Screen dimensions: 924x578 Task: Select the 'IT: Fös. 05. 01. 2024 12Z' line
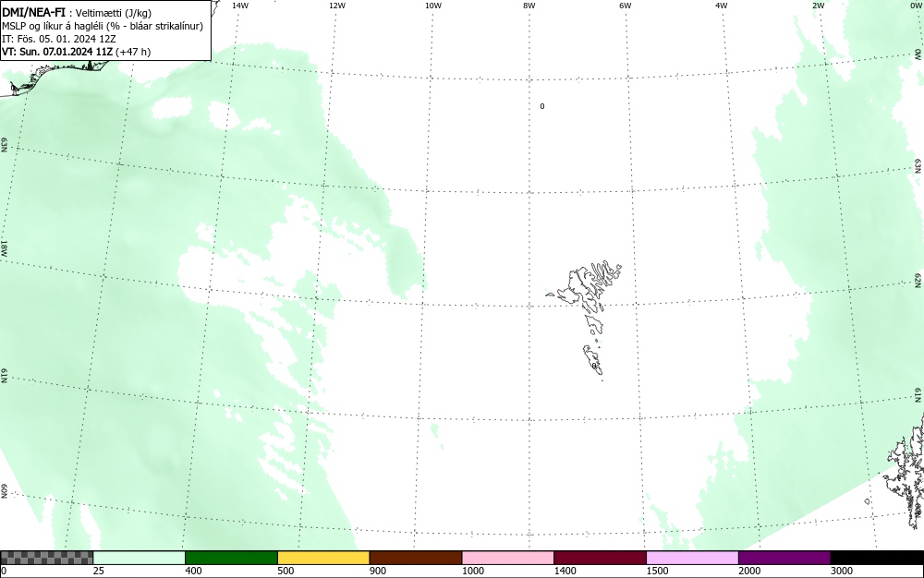(59, 39)
